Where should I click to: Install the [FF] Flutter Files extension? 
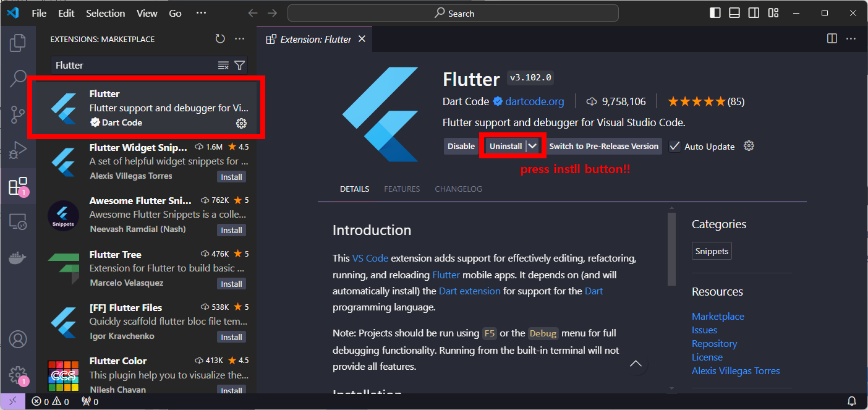coord(231,337)
